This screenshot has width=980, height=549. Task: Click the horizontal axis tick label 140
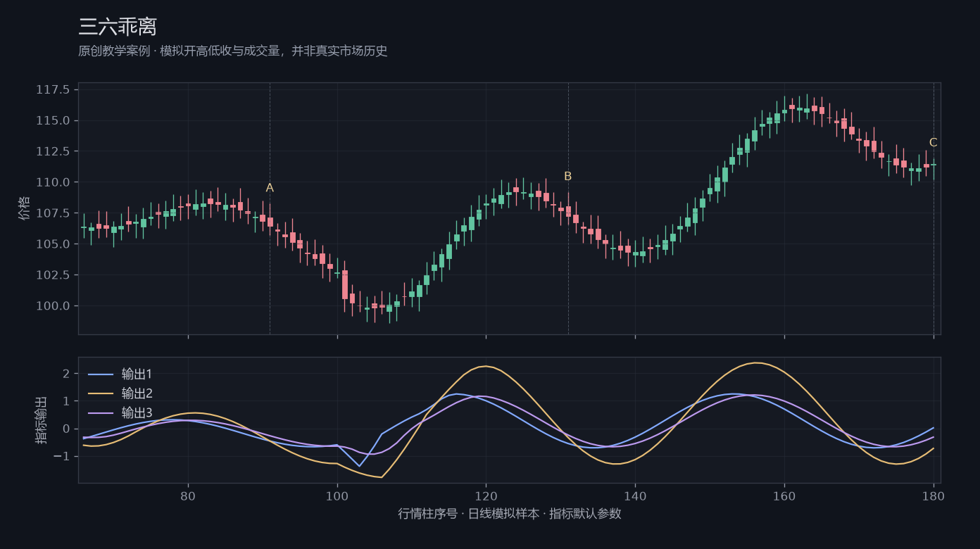click(x=635, y=496)
